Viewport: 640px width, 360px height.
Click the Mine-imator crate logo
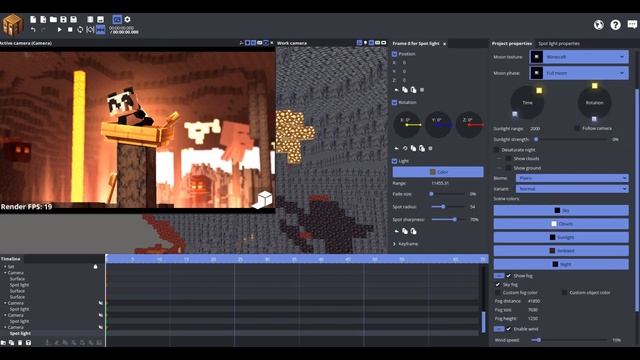13,24
